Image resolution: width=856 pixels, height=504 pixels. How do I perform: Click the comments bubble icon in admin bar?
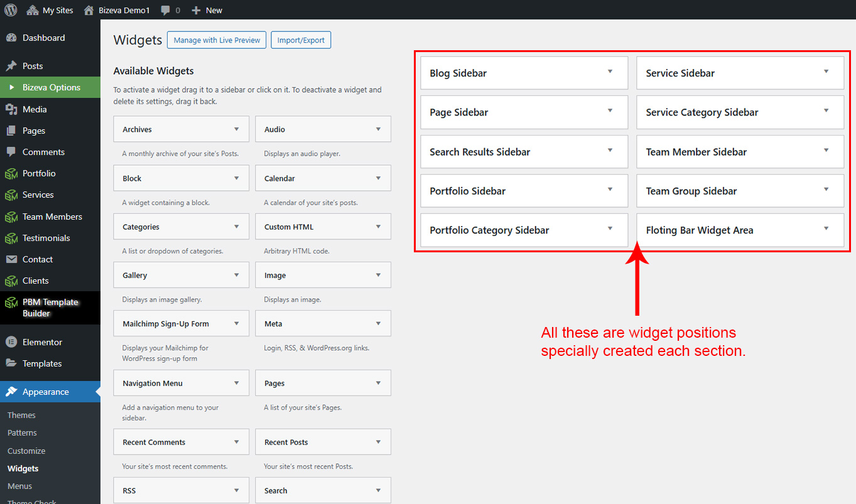tap(165, 10)
